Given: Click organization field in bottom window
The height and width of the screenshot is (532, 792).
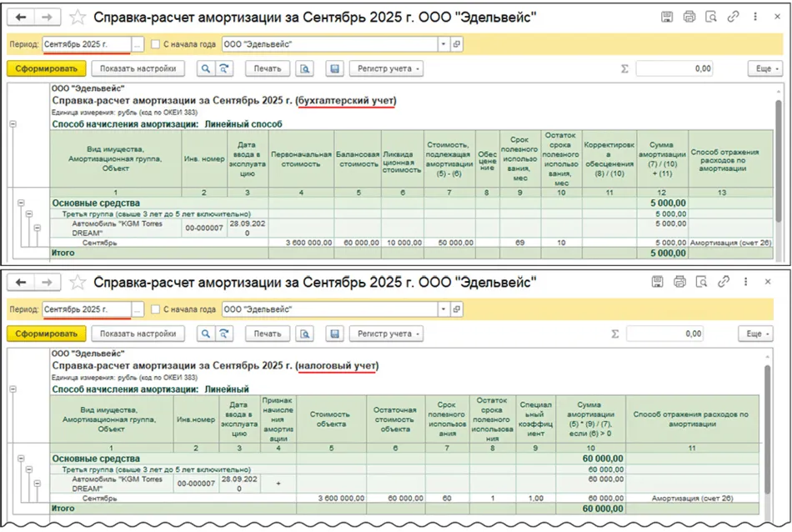Looking at the screenshot, I should (330, 309).
